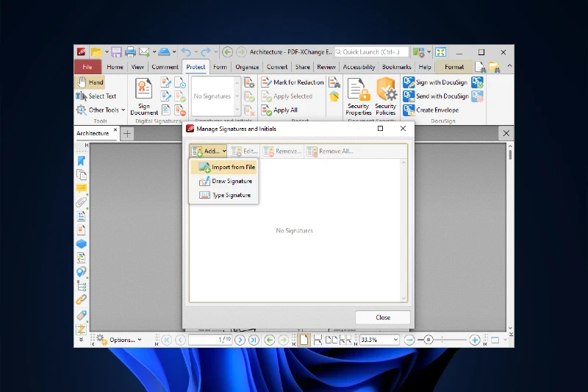
Task: Expand the signatures gallery arrow
Action: 237,110
